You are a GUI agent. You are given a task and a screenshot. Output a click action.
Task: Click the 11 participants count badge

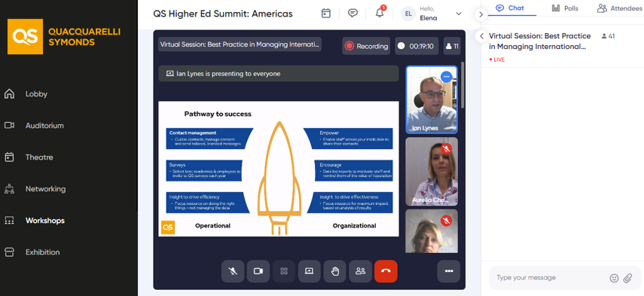point(452,46)
